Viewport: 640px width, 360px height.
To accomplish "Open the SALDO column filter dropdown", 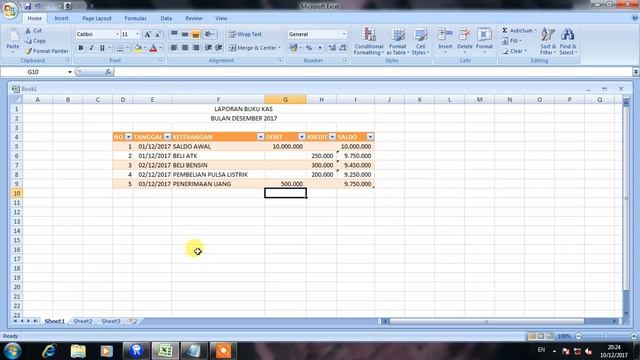I will (370, 137).
